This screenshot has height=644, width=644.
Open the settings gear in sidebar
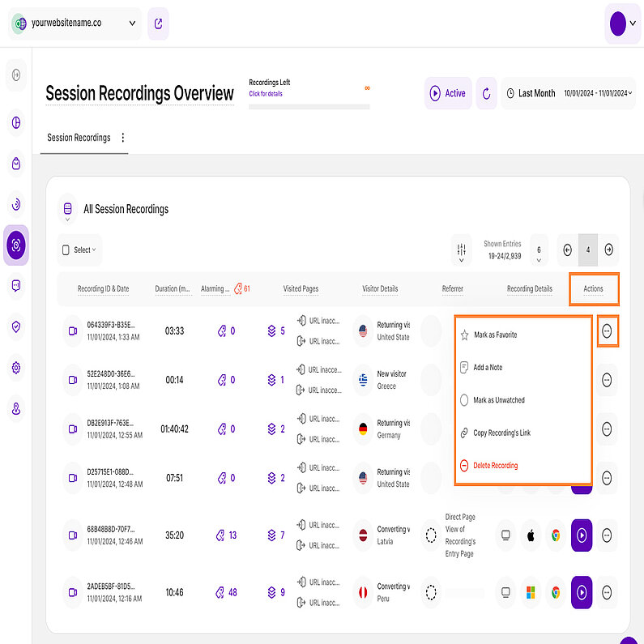pos(16,368)
